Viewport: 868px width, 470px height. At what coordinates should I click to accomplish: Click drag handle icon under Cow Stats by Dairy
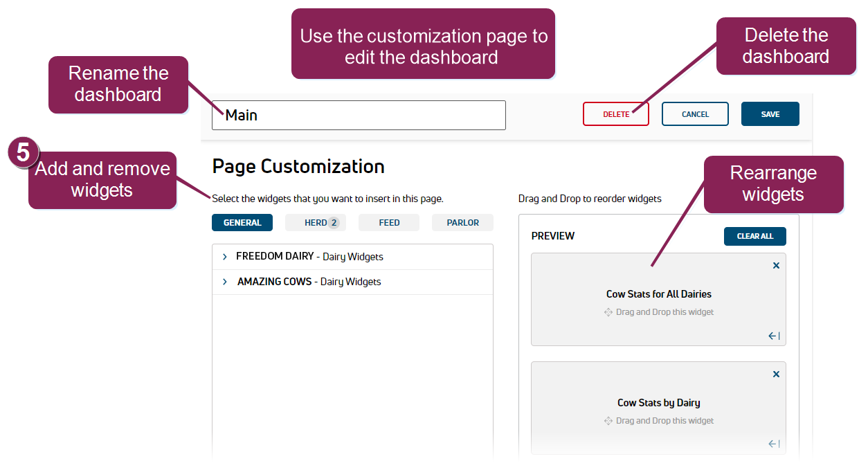pyautogui.click(x=608, y=421)
